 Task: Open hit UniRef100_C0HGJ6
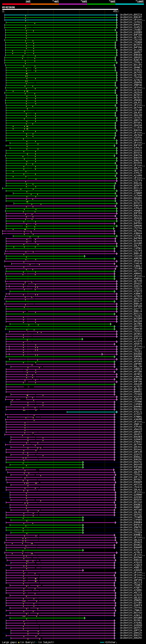(x=131, y=264)
